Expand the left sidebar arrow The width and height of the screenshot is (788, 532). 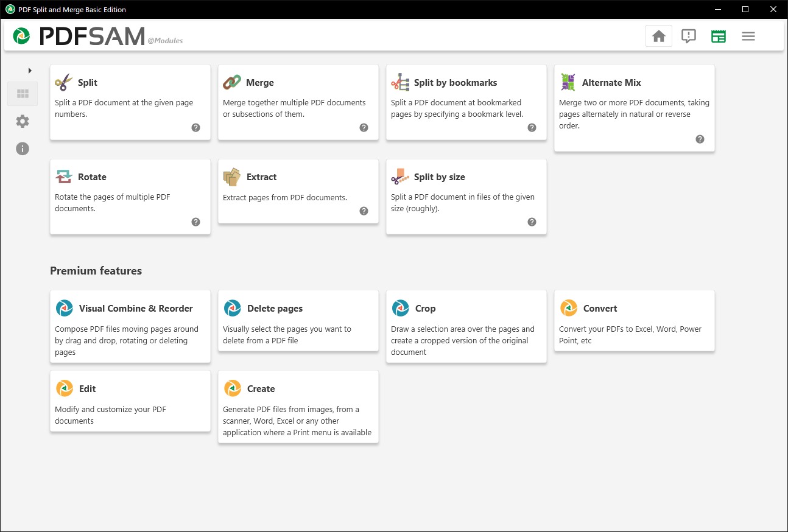pyautogui.click(x=30, y=71)
